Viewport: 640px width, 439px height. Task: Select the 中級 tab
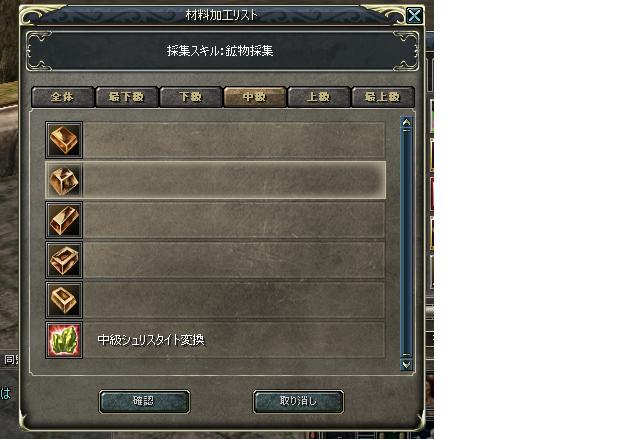[x=255, y=97]
